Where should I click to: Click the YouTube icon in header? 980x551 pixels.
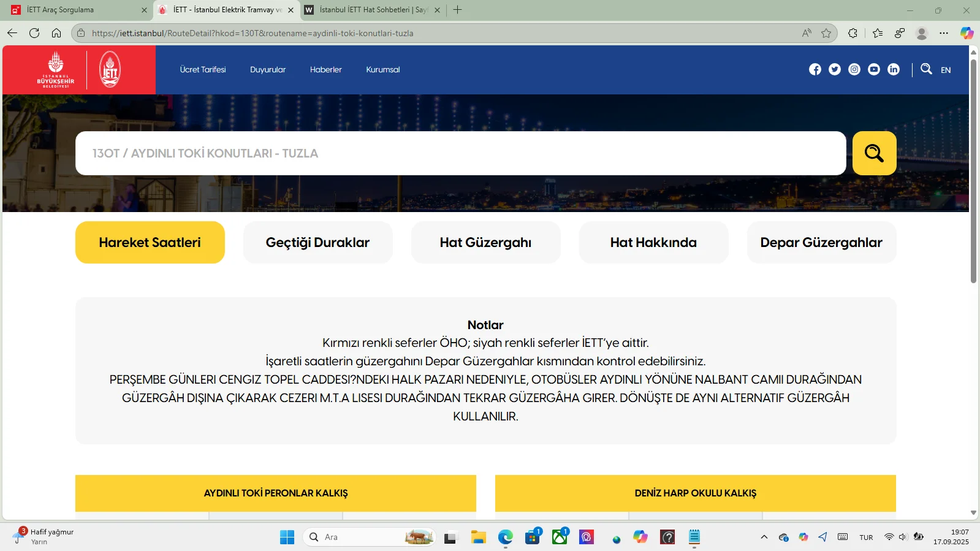click(x=873, y=70)
